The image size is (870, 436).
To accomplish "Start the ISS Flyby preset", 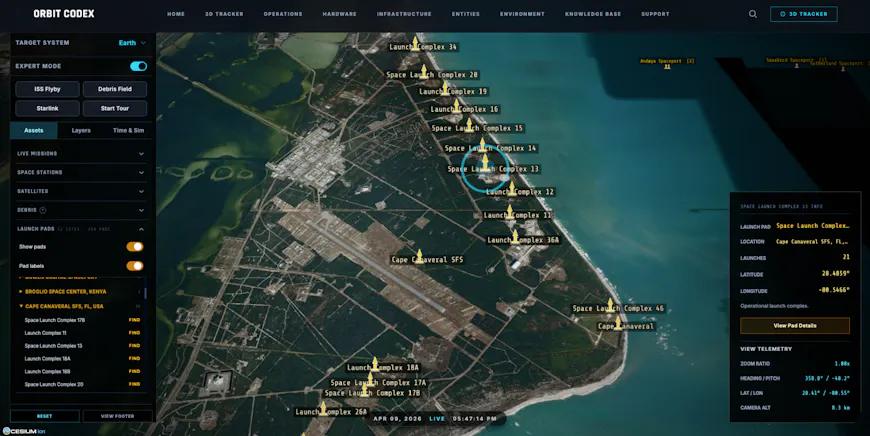I will (x=47, y=89).
